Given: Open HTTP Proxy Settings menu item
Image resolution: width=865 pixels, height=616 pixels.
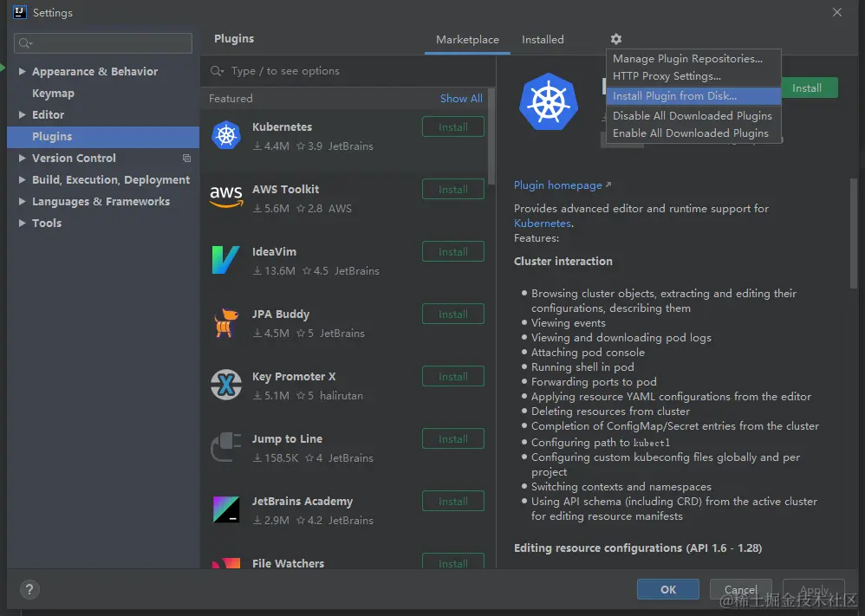Looking at the screenshot, I should [693, 76].
